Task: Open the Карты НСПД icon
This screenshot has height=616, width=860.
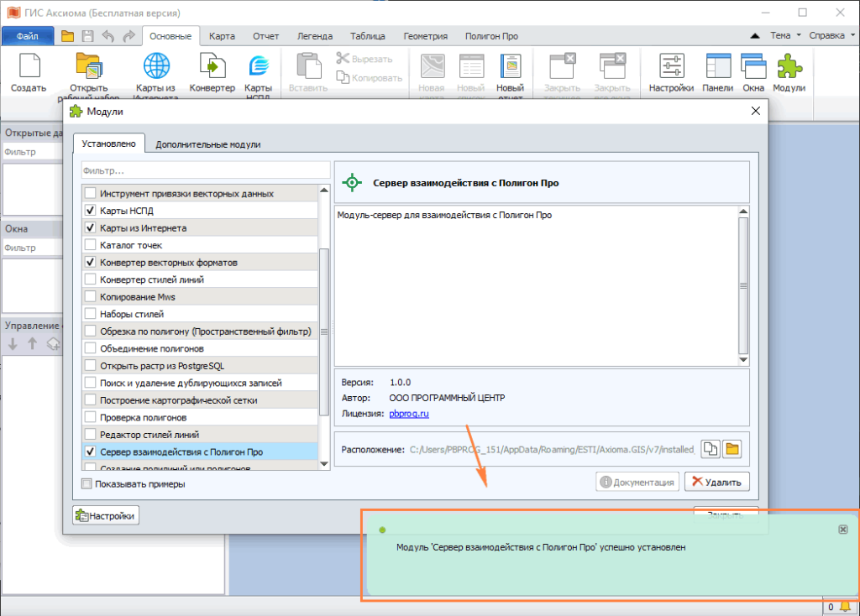Action: (x=258, y=65)
